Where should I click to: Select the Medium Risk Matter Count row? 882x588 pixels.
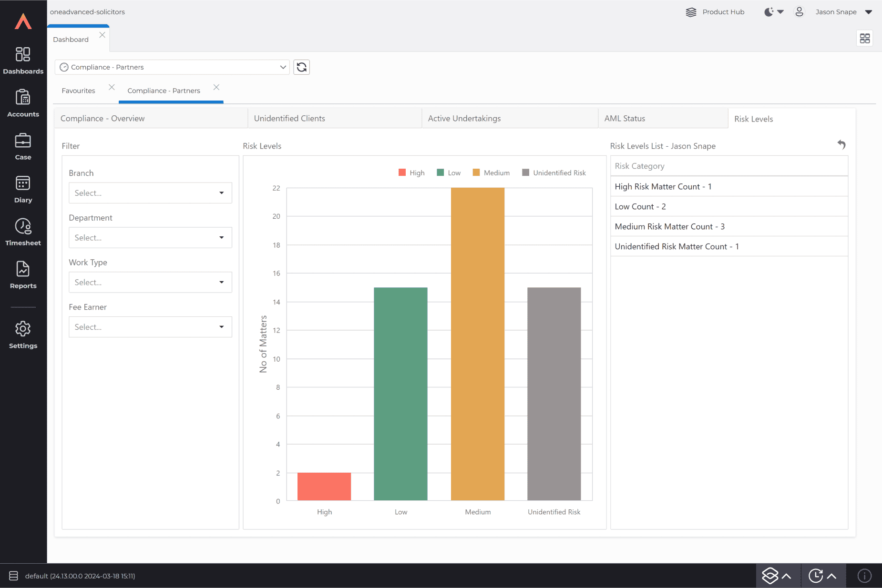click(669, 227)
